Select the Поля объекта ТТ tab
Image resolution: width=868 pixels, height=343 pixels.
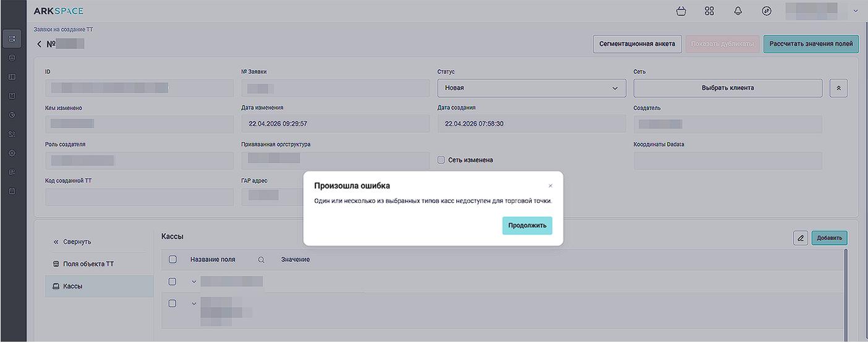(88, 264)
